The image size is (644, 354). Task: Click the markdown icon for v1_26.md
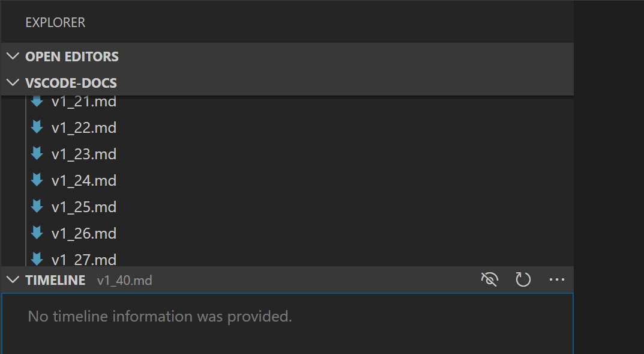[x=37, y=233]
